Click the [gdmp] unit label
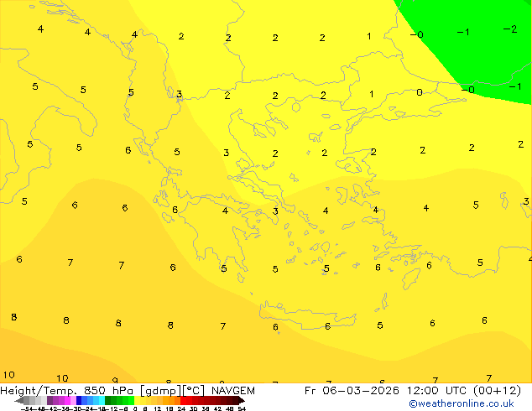The image size is (532, 411). tap(160, 391)
